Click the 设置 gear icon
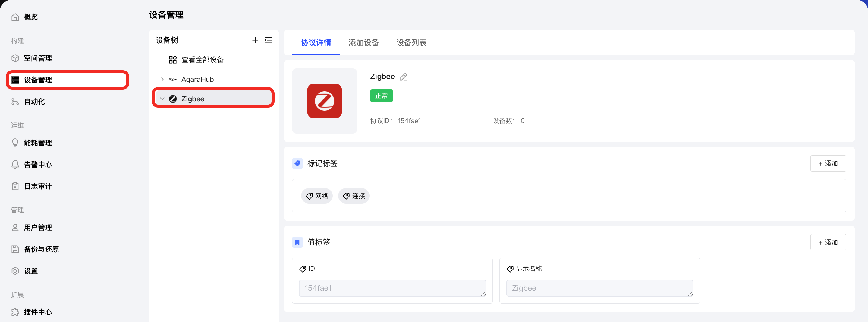 (15, 271)
